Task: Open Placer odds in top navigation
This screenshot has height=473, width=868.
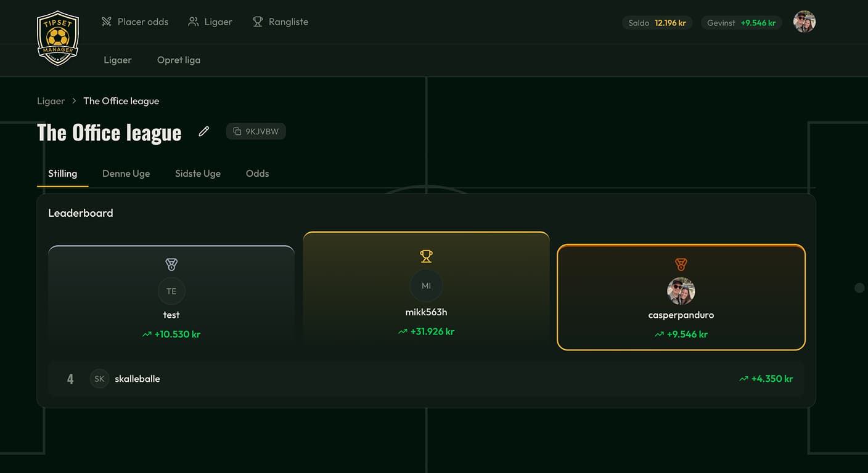Action: (135, 22)
